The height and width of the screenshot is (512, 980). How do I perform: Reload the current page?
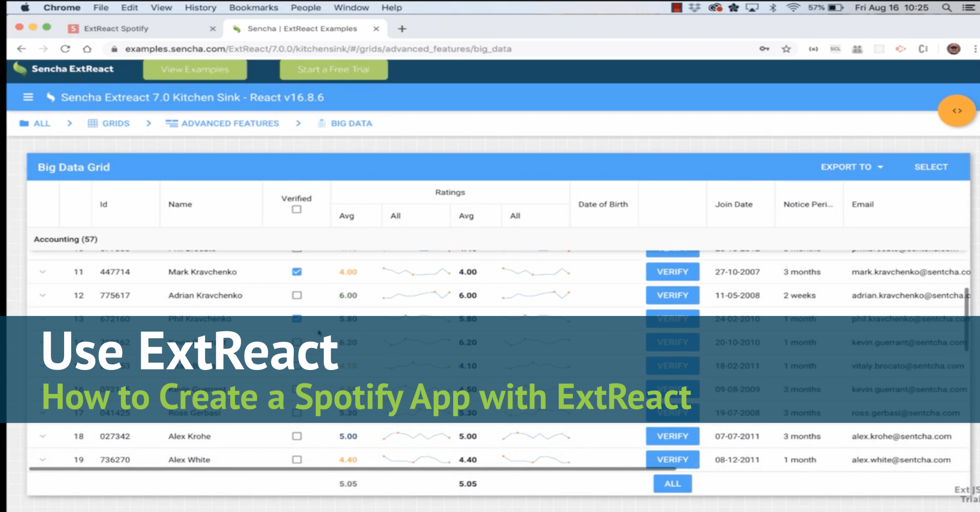(x=65, y=49)
